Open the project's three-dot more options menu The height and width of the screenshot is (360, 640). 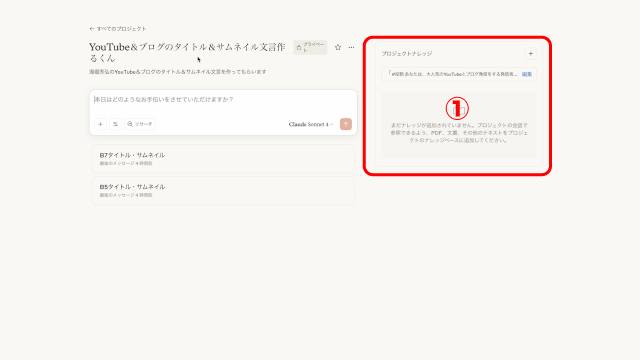(351, 47)
